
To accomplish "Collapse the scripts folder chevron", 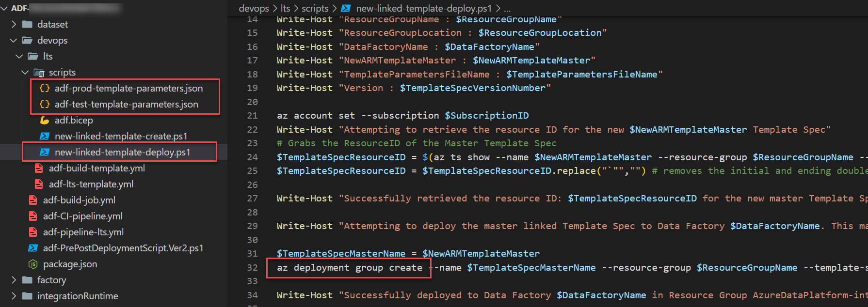I will [25, 73].
